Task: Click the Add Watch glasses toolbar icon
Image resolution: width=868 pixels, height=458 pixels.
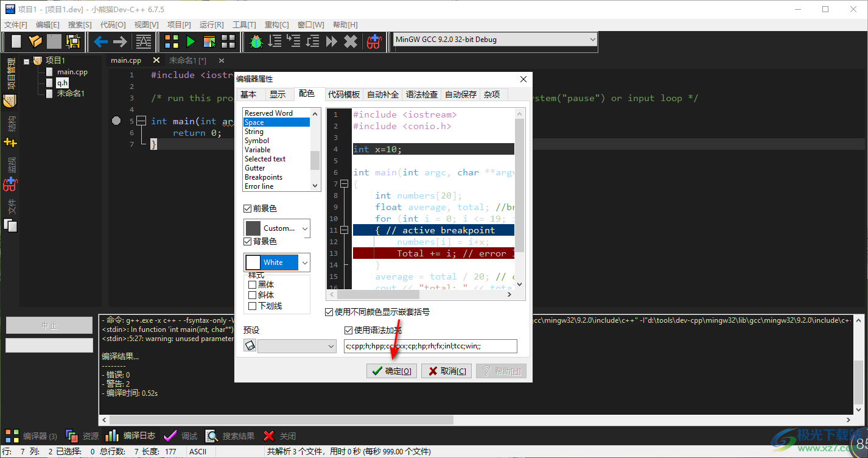Action: coord(374,41)
